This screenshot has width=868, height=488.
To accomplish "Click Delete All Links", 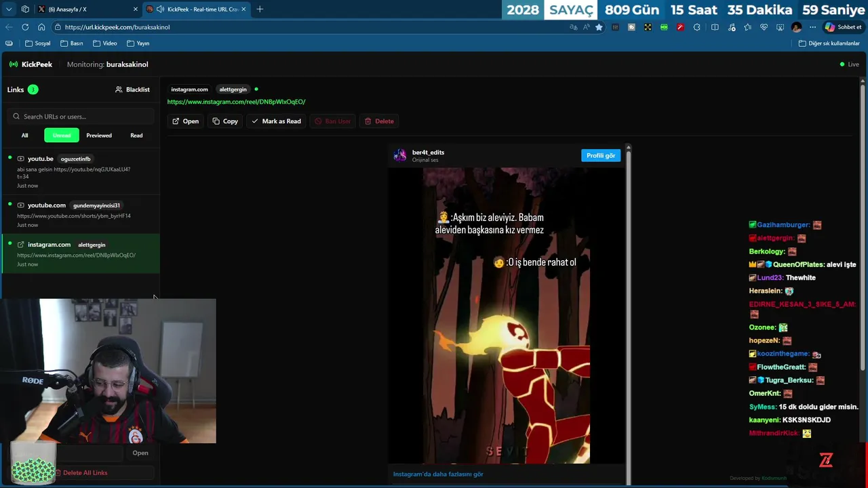I will pyautogui.click(x=81, y=472).
